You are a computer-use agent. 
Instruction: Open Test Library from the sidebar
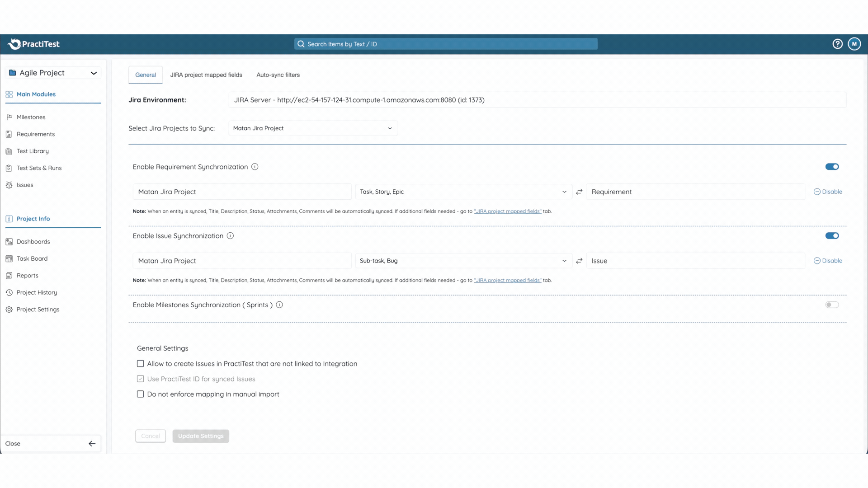pyautogui.click(x=33, y=151)
